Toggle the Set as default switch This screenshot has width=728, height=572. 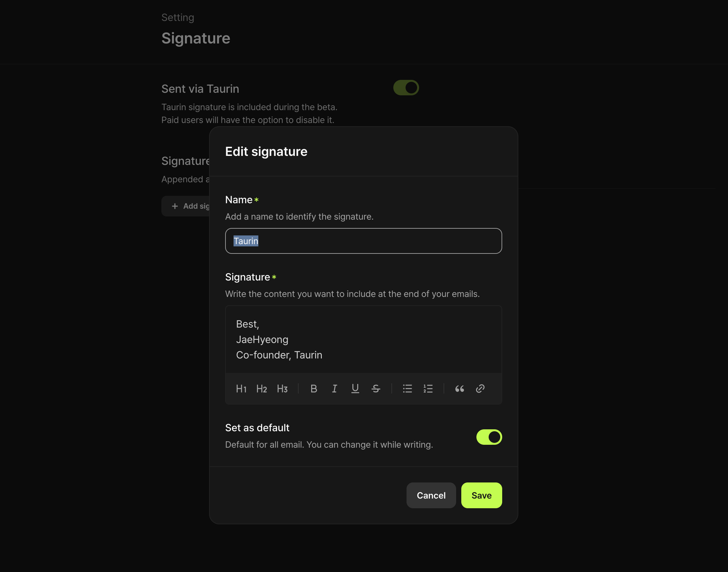coord(489,437)
